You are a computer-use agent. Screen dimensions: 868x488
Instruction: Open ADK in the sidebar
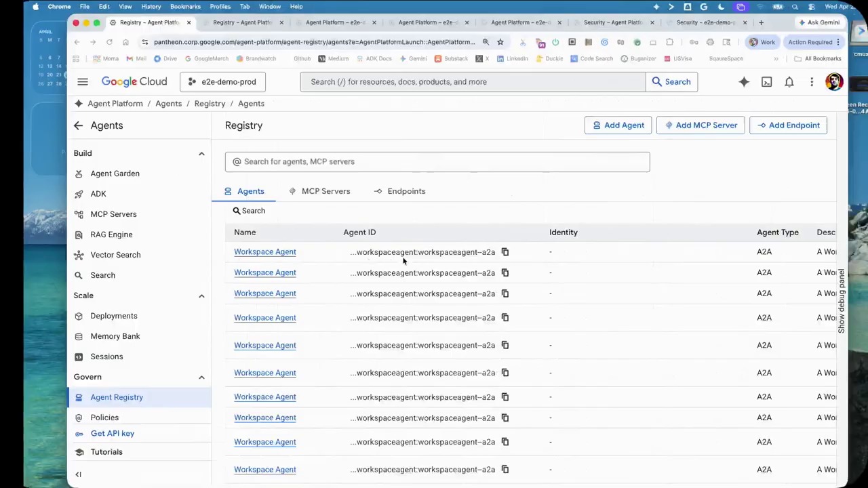98,194
